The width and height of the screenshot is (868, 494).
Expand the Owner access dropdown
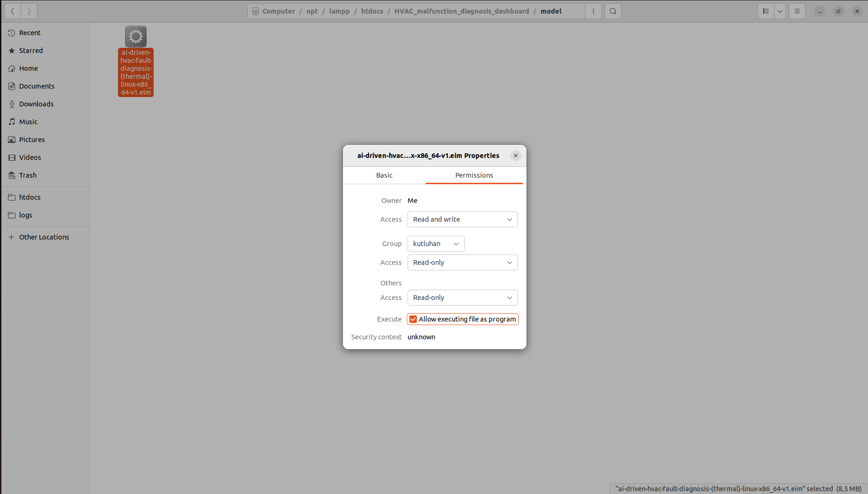462,219
